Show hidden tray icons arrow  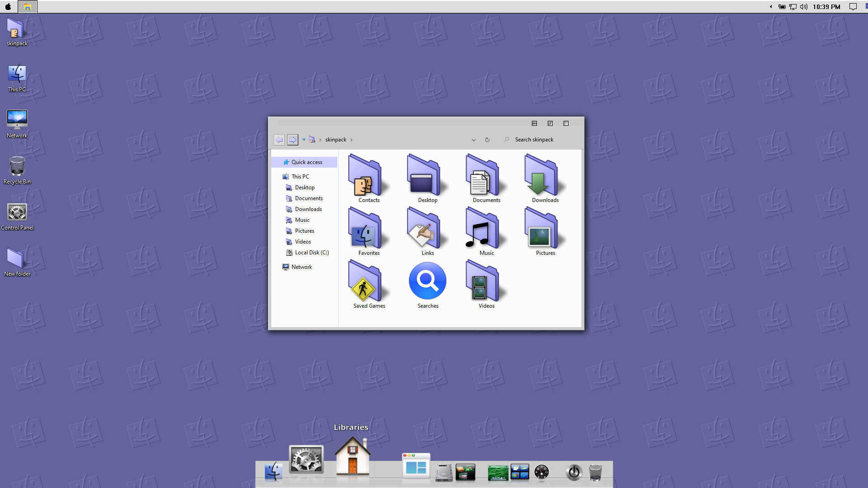click(x=771, y=7)
